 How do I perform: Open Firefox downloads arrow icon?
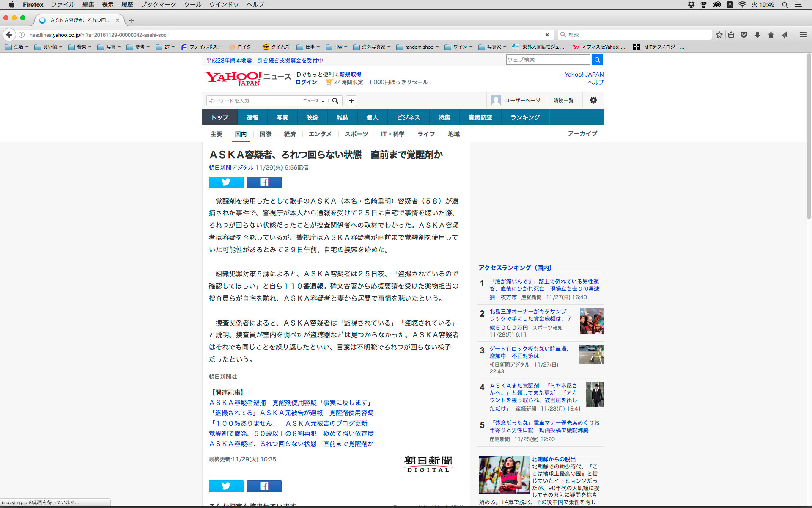(x=757, y=35)
